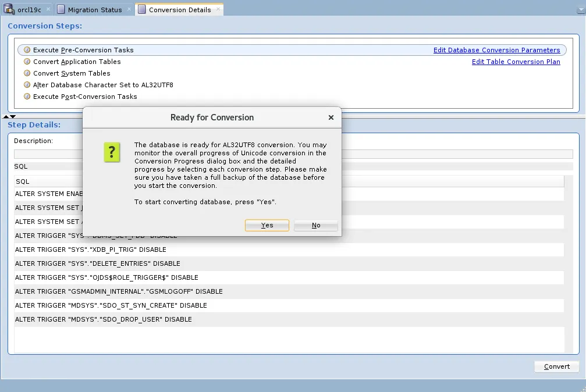Screen dimensions: 586x392
Task: Open the Edit Table Conversion Plan link
Action: [516, 62]
